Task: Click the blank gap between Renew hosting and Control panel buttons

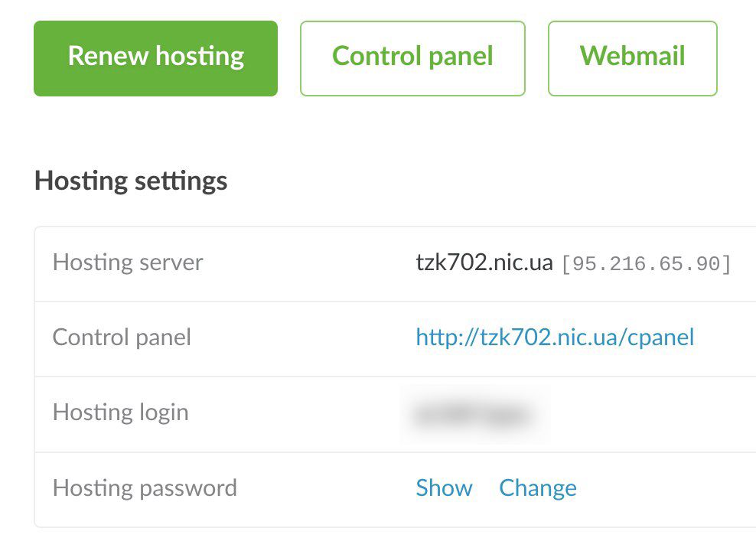Action: (x=288, y=58)
